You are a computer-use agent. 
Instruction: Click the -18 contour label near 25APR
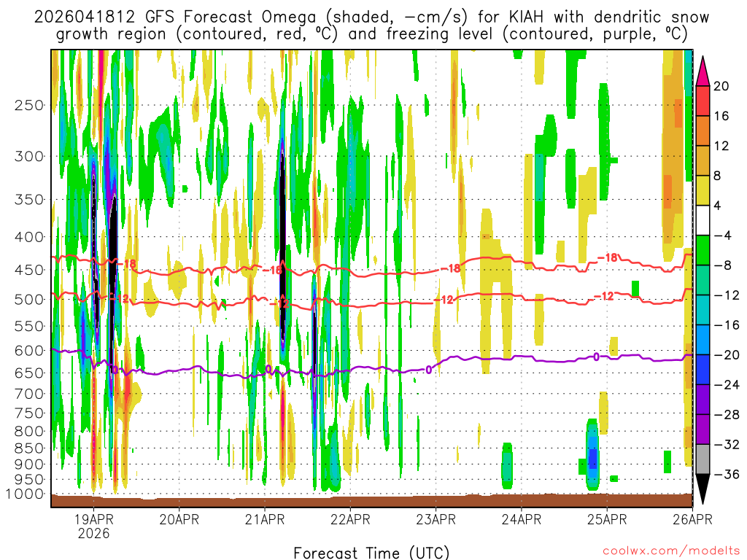608,257
